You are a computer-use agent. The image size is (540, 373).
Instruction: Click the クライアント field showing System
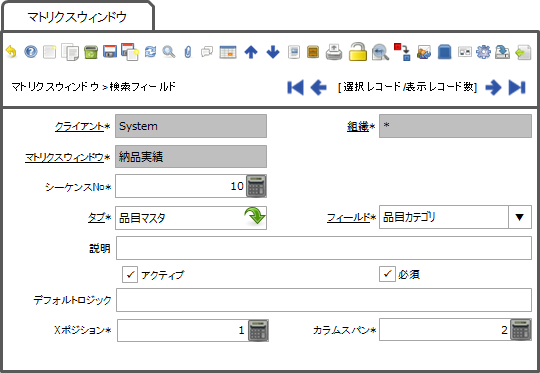pyautogui.click(x=191, y=126)
